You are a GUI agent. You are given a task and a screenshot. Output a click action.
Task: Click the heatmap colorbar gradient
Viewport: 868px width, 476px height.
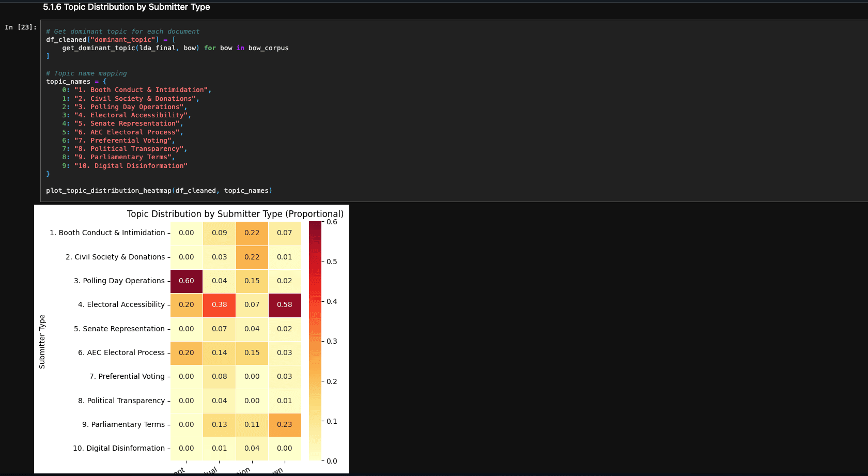click(x=315, y=341)
